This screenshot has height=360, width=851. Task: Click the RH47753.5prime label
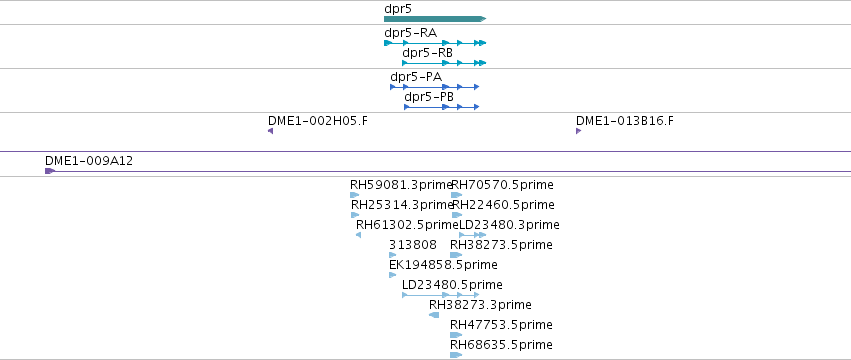(x=501, y=325)
